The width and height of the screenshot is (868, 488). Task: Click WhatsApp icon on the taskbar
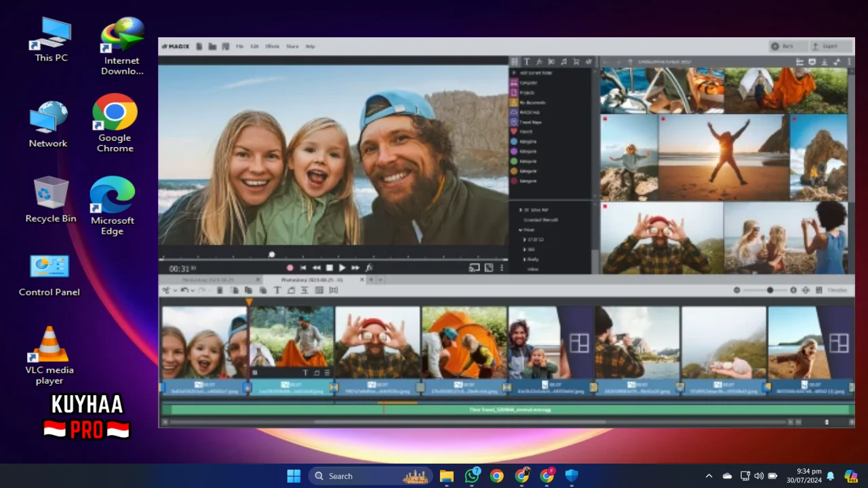click(472, 476)
